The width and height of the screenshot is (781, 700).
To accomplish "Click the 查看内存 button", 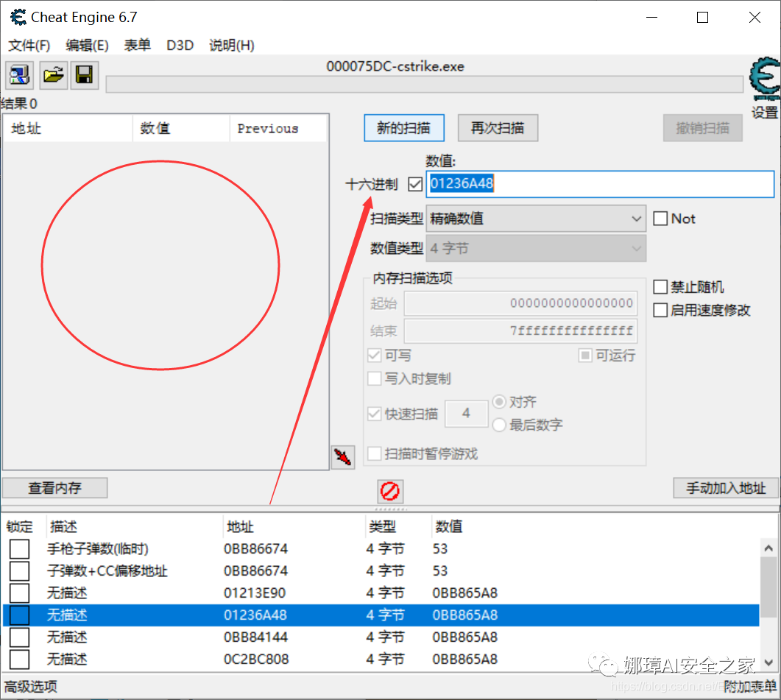I will click(54, 488).
